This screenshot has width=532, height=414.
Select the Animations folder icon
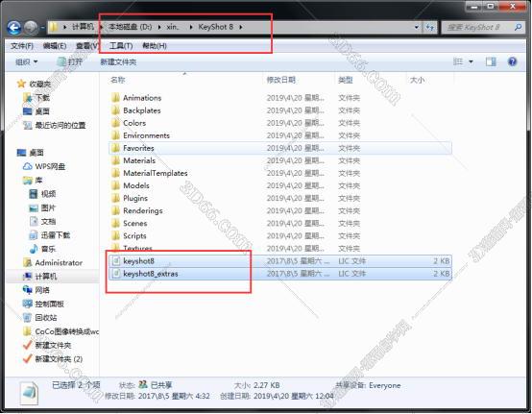(x=115, y=98)
